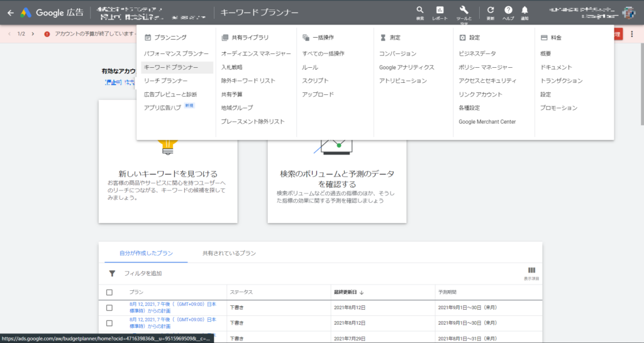
Task: Click the 料金 credit card icon
Action: pos(544,37)
